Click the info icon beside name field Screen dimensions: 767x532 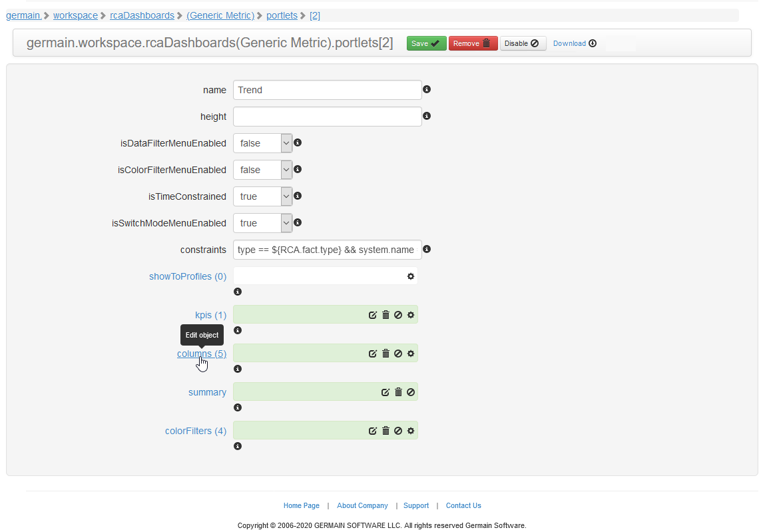[x=427, y=89]
